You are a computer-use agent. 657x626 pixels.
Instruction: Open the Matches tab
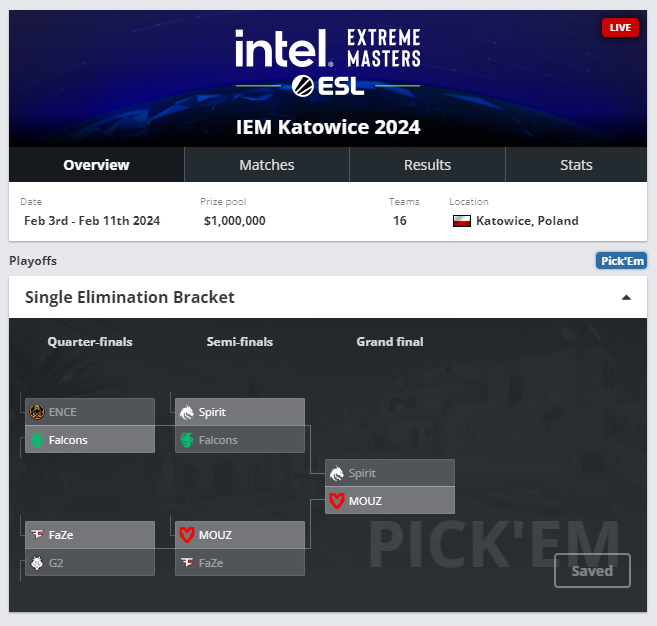(x=267, y=165)
